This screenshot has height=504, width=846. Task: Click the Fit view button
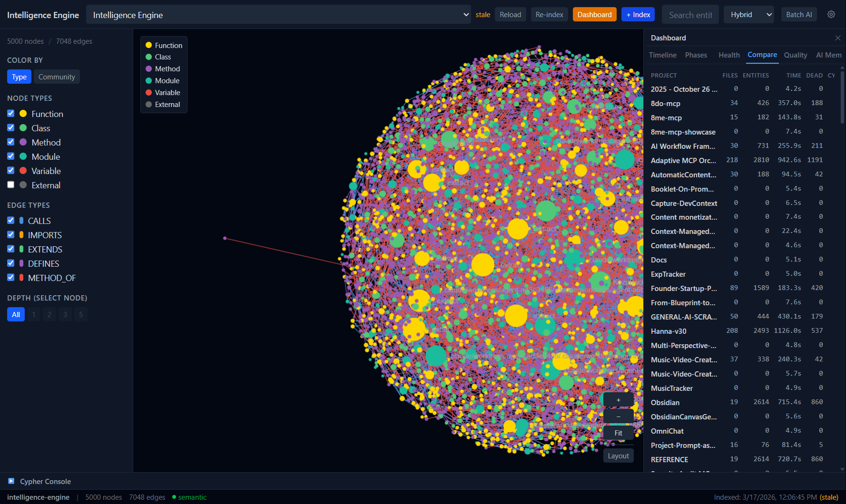point(618,433)
